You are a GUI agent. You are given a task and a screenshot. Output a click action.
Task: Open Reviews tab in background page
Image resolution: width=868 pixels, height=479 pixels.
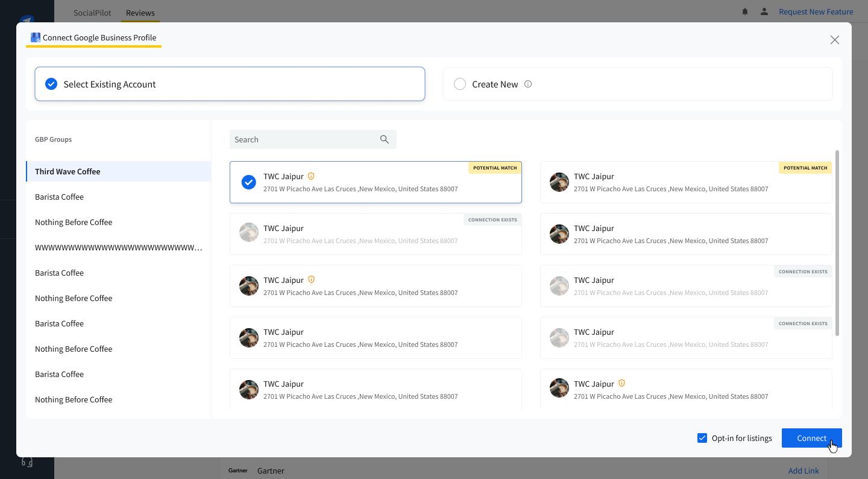coord(140,13)
